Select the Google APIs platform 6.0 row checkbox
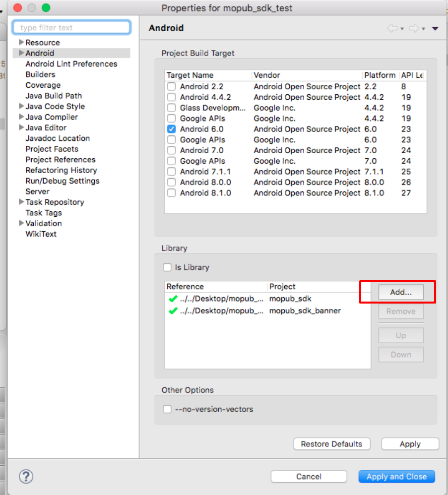Viewport: 448px width, 495px height. [172, 139]
